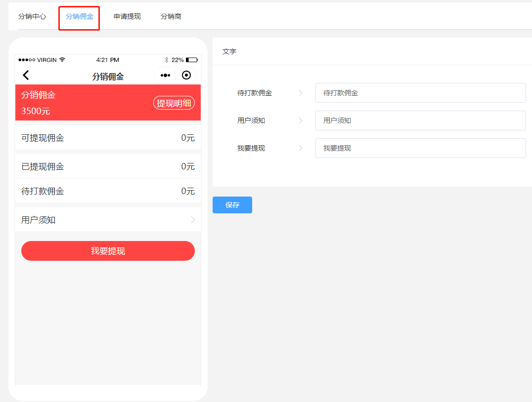Tap the red 我要提现 button in preview
Screen dimensions: 532x402
[108, 251]
